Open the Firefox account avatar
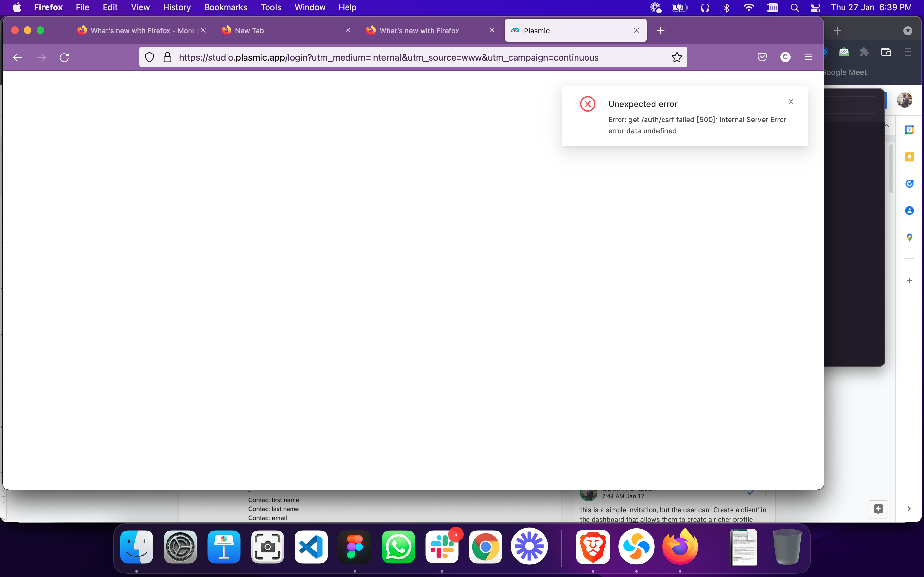924x577 pixels. [785, 57]
